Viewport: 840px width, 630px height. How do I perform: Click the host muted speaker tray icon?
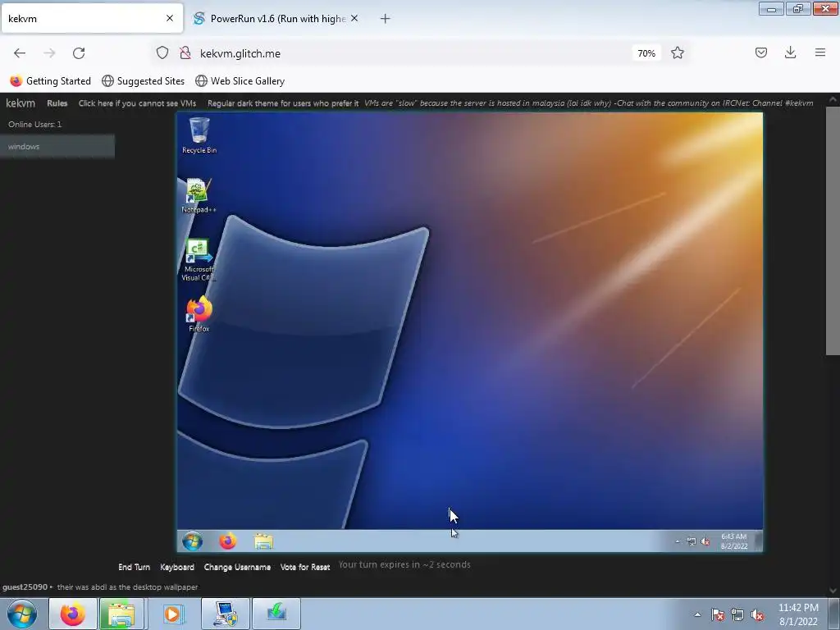pyautogui.click(x=757, y=614)
